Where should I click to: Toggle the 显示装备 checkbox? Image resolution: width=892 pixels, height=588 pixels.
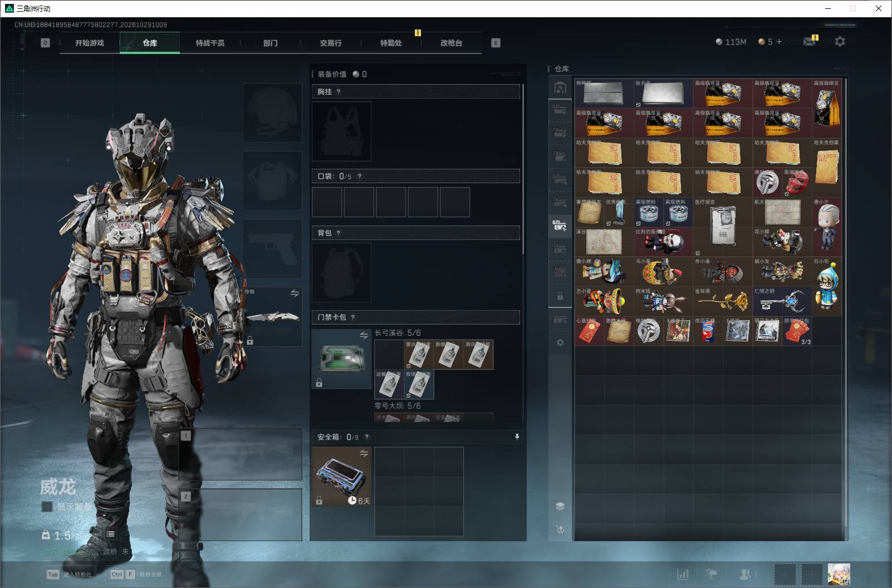coord(47,507)
